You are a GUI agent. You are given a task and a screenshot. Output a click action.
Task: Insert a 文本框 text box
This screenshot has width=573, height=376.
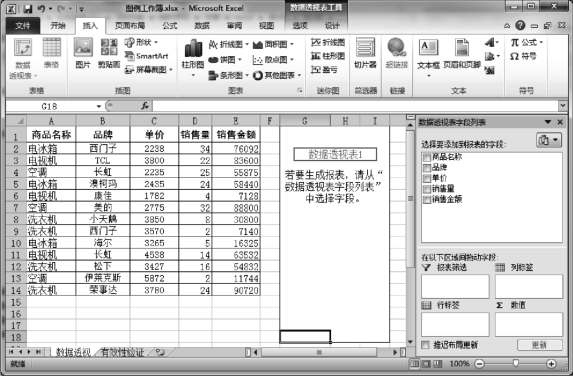tap(428, 48)
